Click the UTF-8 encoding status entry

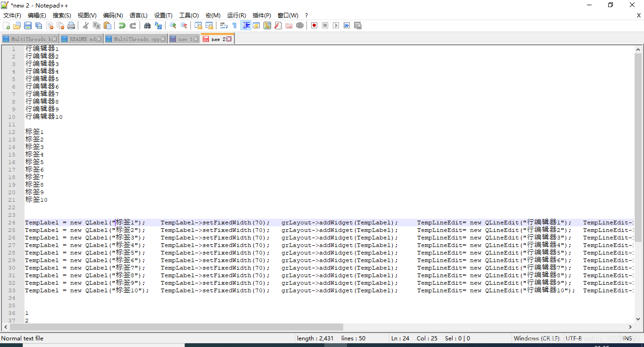pos(574,338)
